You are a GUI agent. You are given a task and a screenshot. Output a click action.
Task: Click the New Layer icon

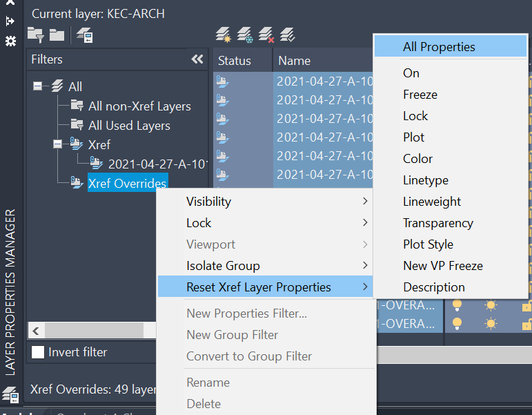[x=223, y=33]
